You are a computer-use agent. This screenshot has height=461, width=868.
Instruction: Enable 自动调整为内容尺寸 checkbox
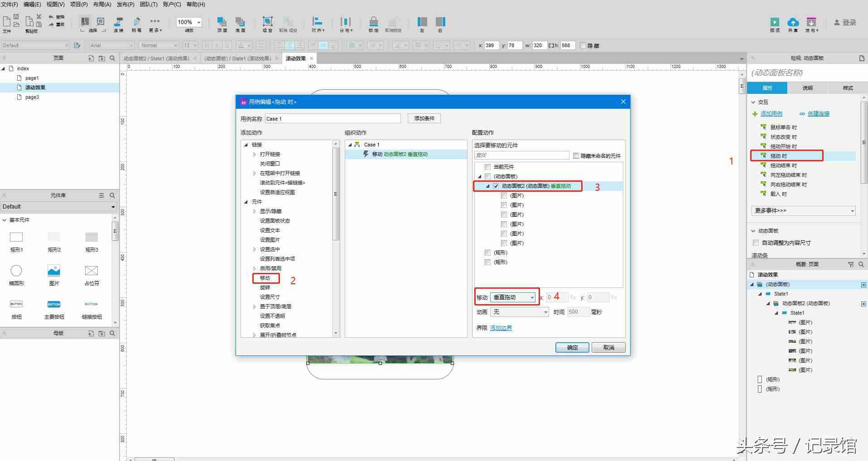click(x=756, y=243)
